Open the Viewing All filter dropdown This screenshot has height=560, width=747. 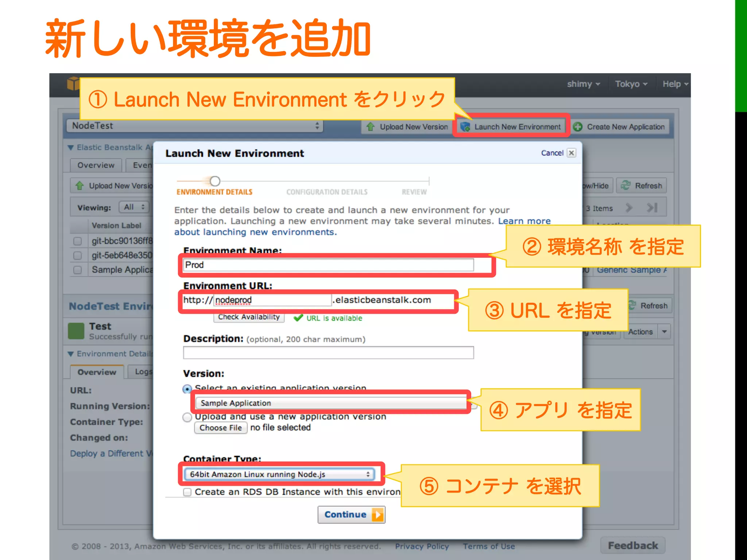[134, 207]
